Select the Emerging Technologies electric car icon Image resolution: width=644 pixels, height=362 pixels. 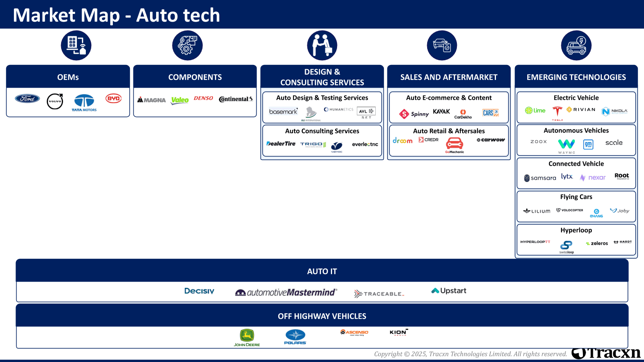pyautogui.click(x=576, y=46)
